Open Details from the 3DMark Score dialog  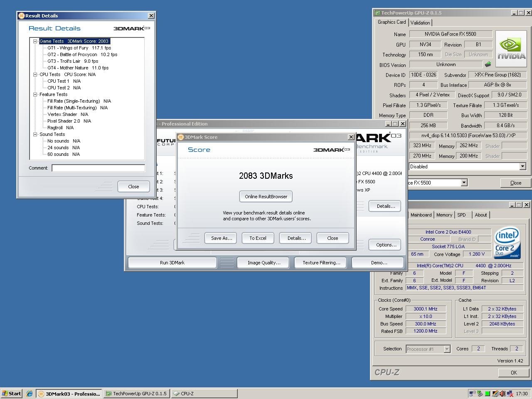click(x=296, y=238)
